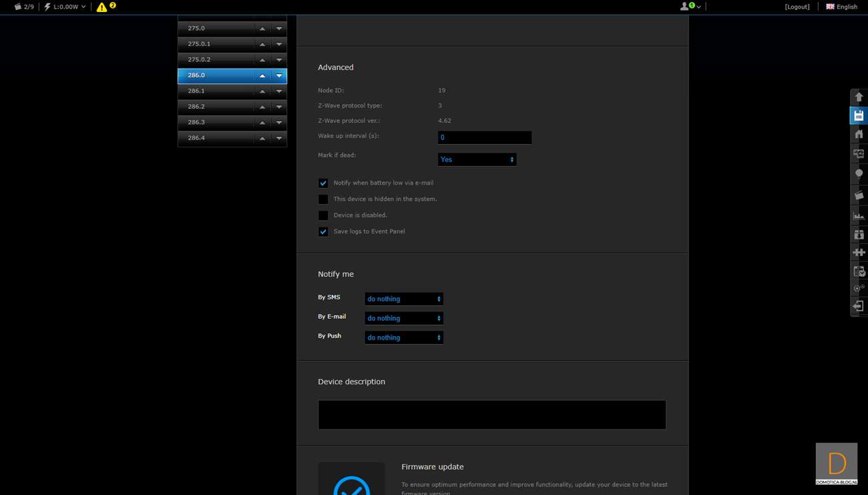Check 'This device is hidden in the system'
This screenshot has height=495, width=868.
323,199
